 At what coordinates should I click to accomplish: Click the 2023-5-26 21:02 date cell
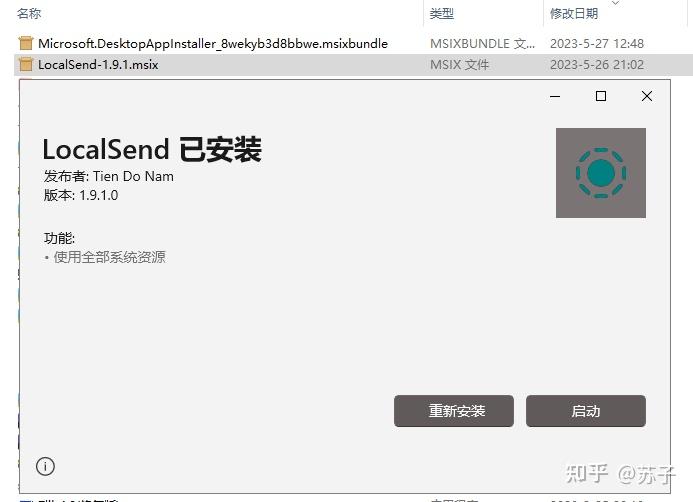pyautogui.click(x=597, y=65)
